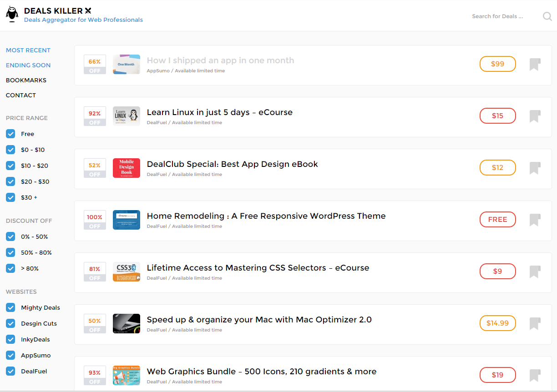
Task: Click the FREE price button
Action: pos(498,220)
